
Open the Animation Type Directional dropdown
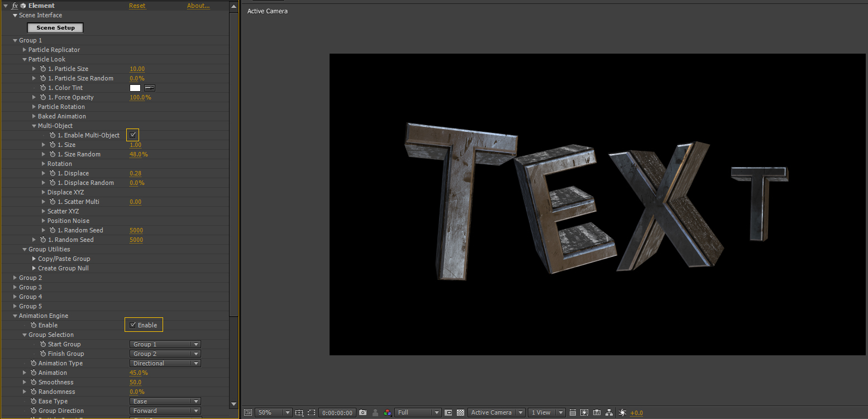point(165,363)
